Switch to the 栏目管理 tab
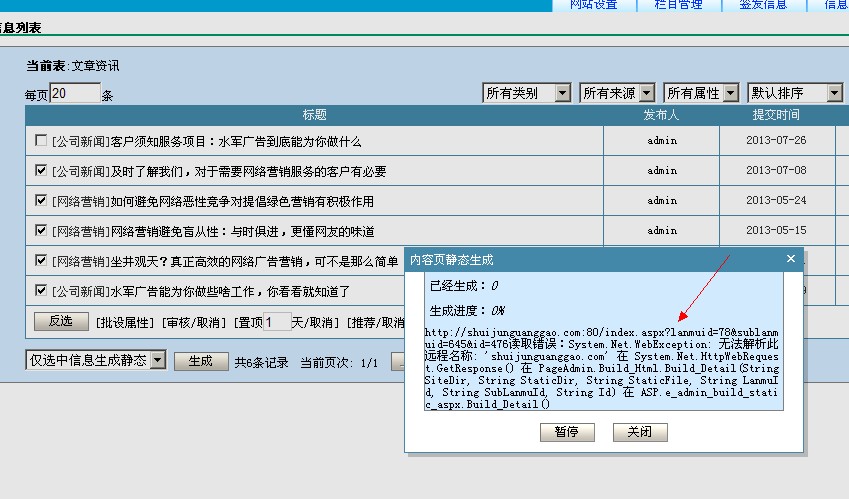This screenshot has width=849, height=499. pyautogui.click(x=678, y=5)
